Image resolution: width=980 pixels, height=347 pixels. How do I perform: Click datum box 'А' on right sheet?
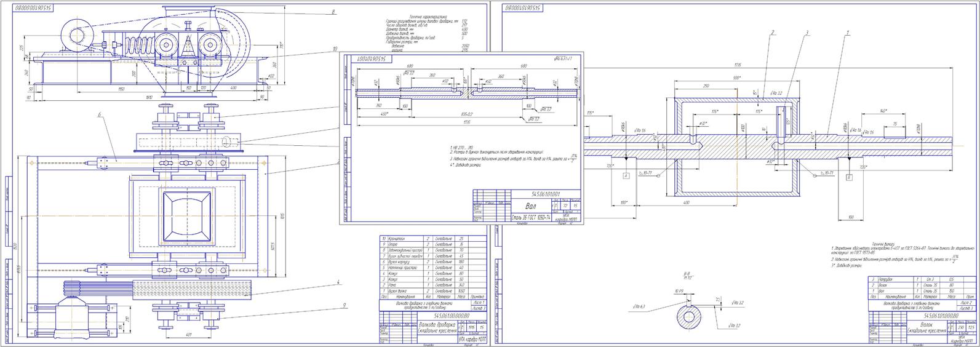pos(626,176)
